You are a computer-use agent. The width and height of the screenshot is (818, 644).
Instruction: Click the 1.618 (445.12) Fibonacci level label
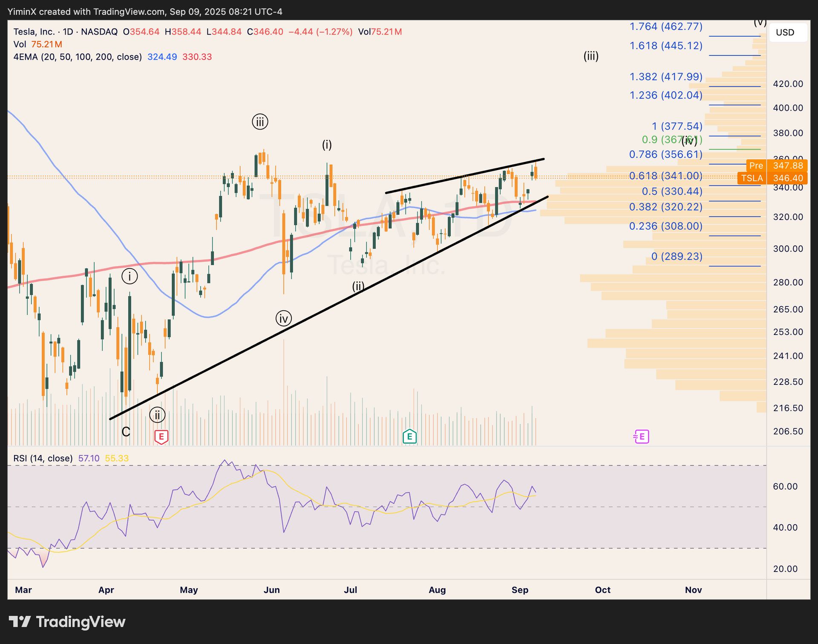click(666, 46)
